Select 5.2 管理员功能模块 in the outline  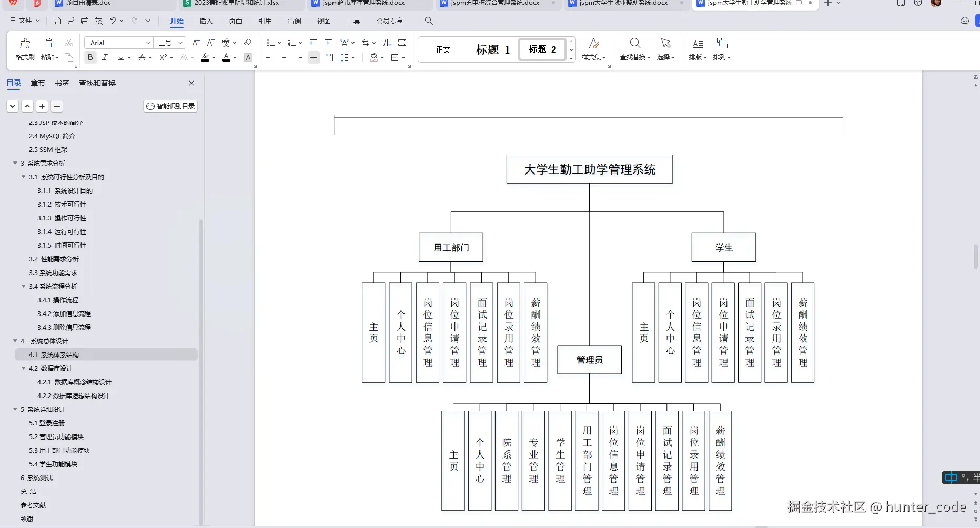56,436
